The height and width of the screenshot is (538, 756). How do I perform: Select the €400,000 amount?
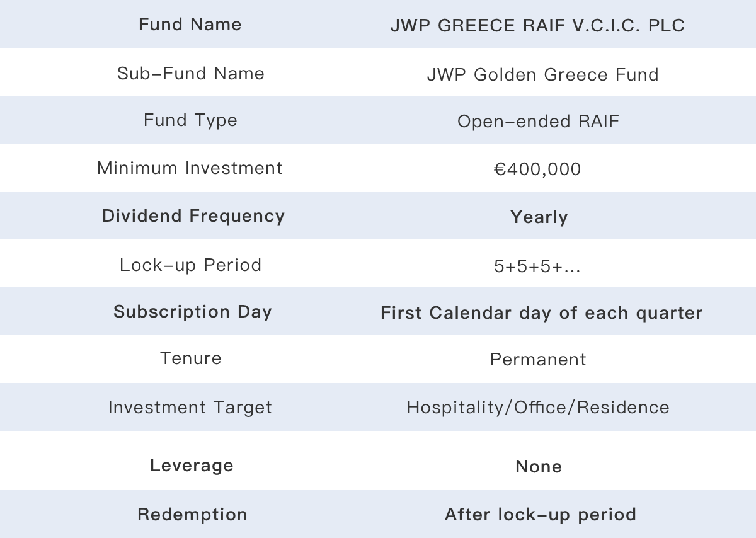[x=538, y=169]
